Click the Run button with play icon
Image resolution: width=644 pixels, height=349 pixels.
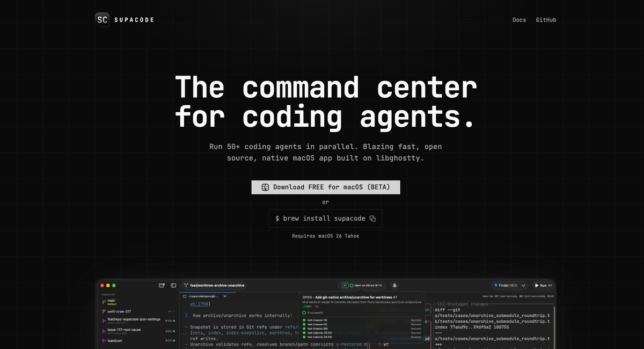click(x=543, y=286)
